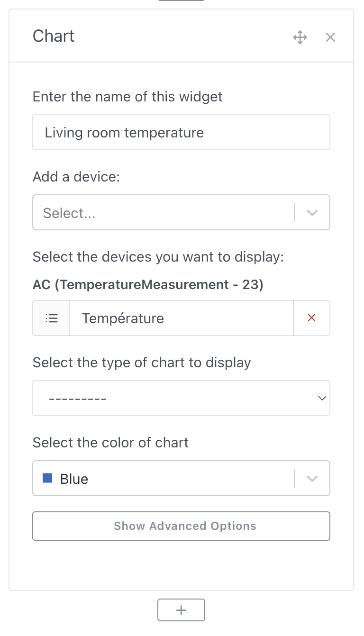Click the X icon next to the drag handle
The height and width of the screenshot is (636, 364).
330,37
